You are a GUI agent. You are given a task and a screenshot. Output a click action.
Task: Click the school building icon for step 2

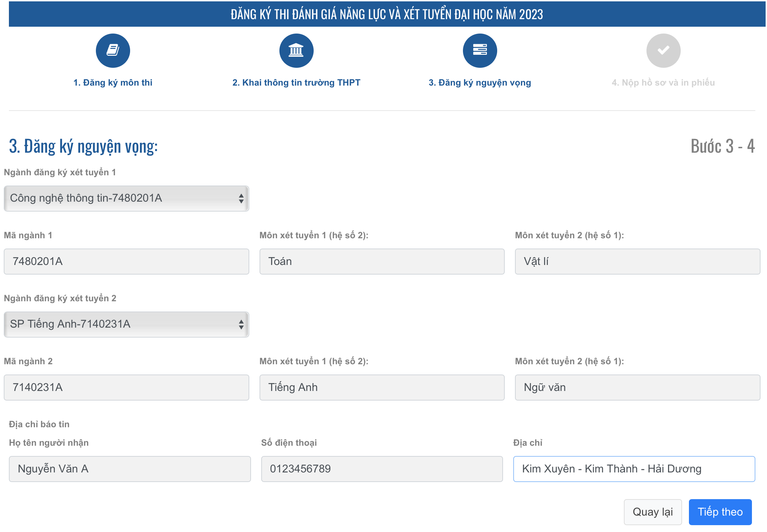pyautogui.click(x=296, y=51)
